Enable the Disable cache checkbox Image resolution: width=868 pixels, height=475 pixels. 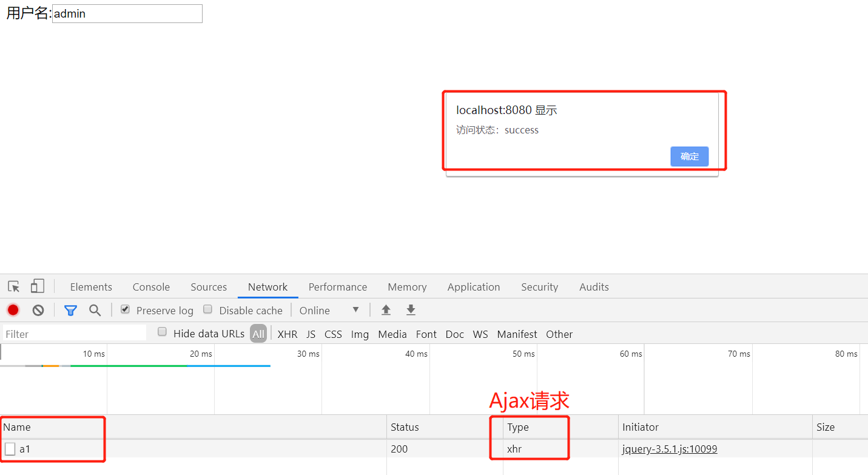207,309
